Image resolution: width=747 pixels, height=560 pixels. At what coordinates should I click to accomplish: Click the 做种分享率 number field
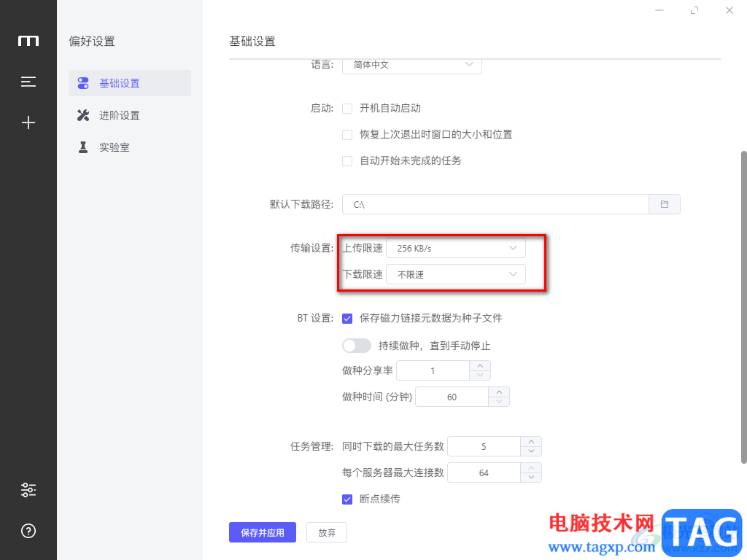[433, 370]
